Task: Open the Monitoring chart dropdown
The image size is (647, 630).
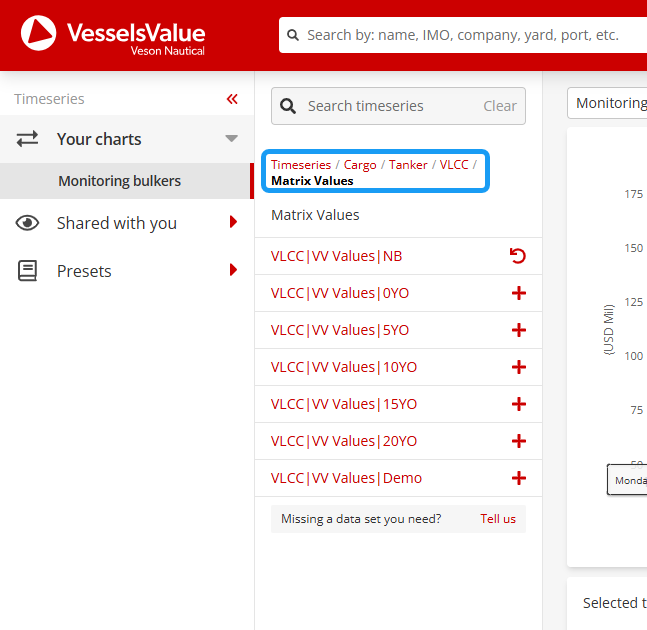Action: [x=608, y=103]
